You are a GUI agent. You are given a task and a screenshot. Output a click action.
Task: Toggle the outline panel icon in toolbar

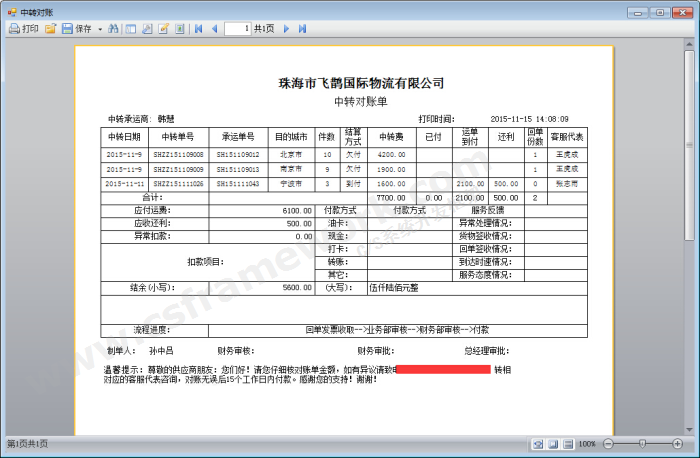131,29
